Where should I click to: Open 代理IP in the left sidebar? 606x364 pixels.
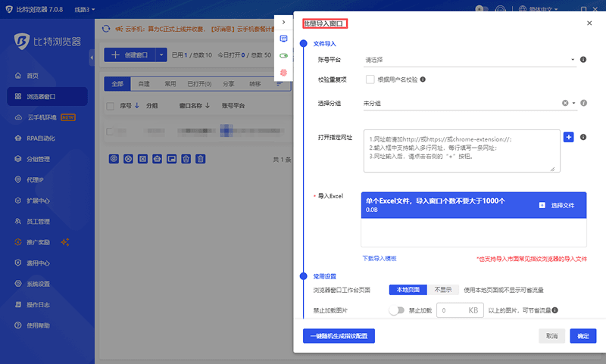[x=35, y=180]
